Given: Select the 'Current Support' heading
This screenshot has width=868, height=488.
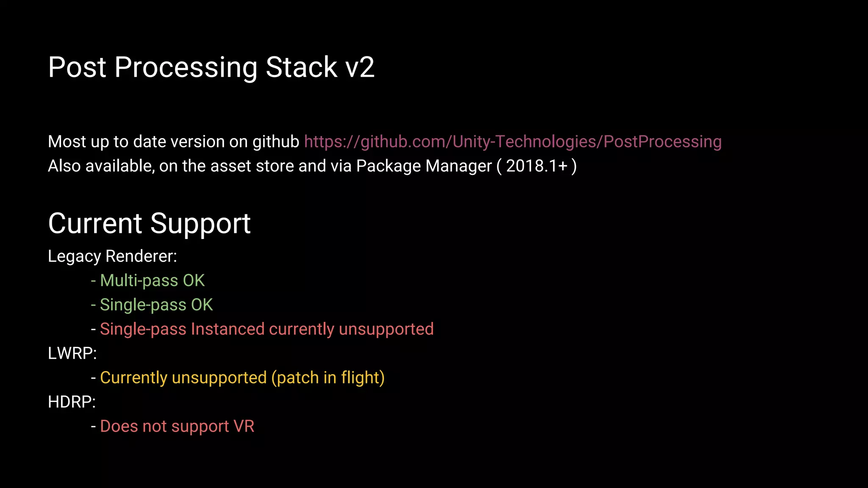Looking at the screenshot, I should [150, 224].
